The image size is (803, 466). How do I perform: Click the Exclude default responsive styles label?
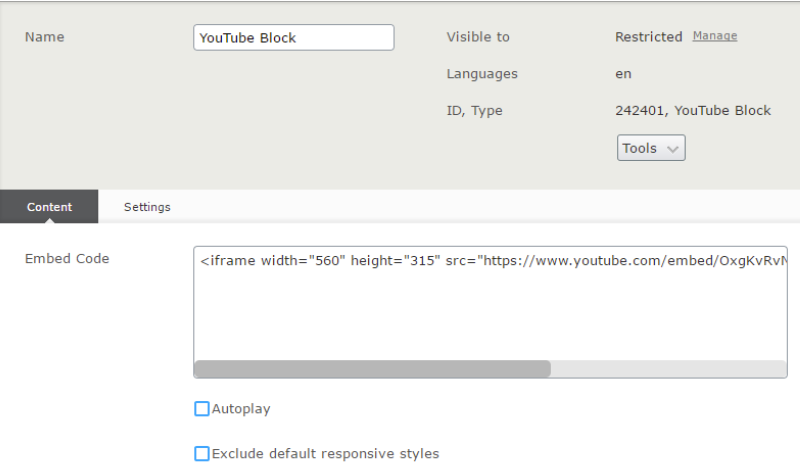coord(326,454)
